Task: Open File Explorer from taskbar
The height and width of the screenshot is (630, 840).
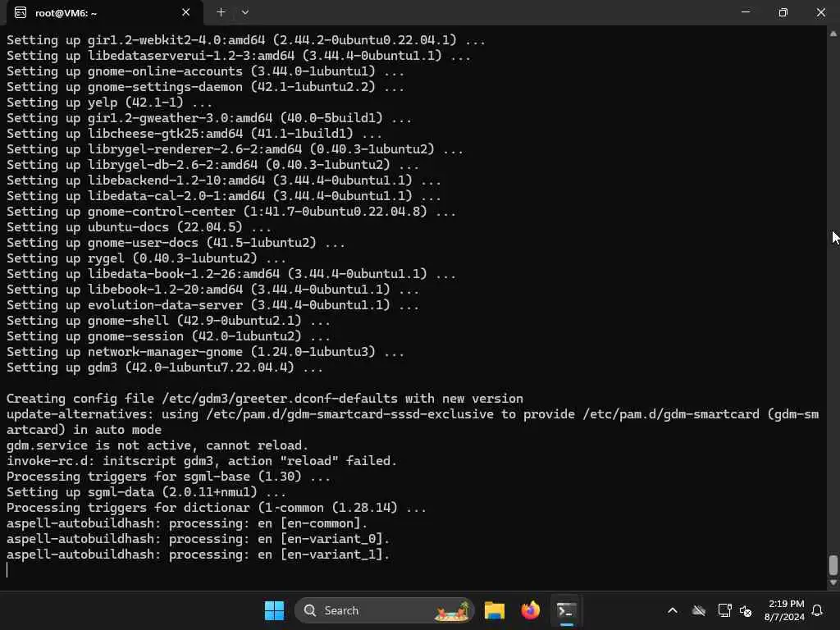Action: coord(495,610)
